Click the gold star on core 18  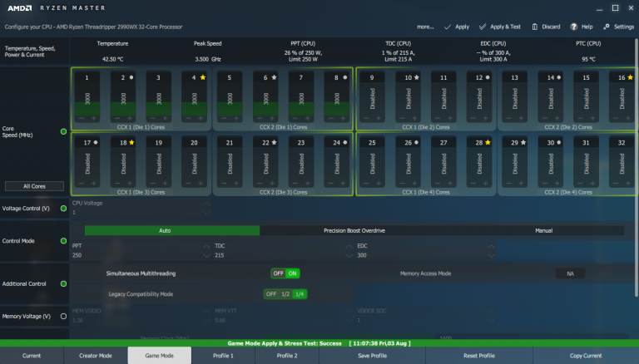pos(131,142)
